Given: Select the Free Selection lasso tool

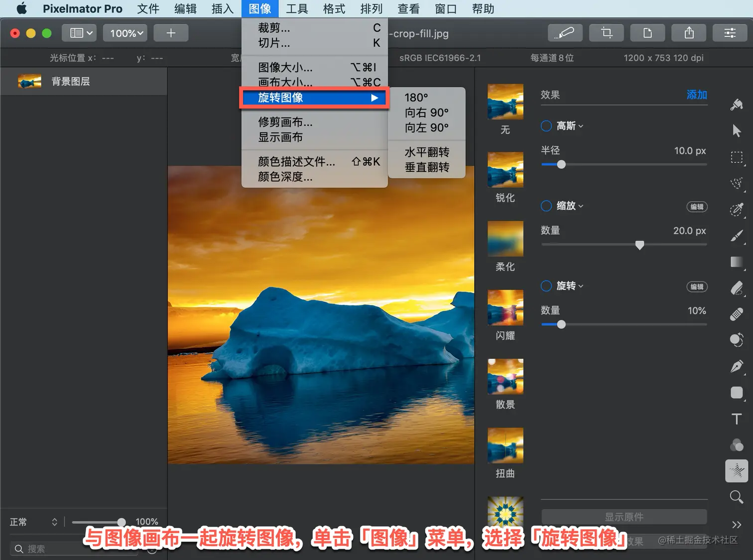Looking at the screenshot, I should tap(737, 183).
